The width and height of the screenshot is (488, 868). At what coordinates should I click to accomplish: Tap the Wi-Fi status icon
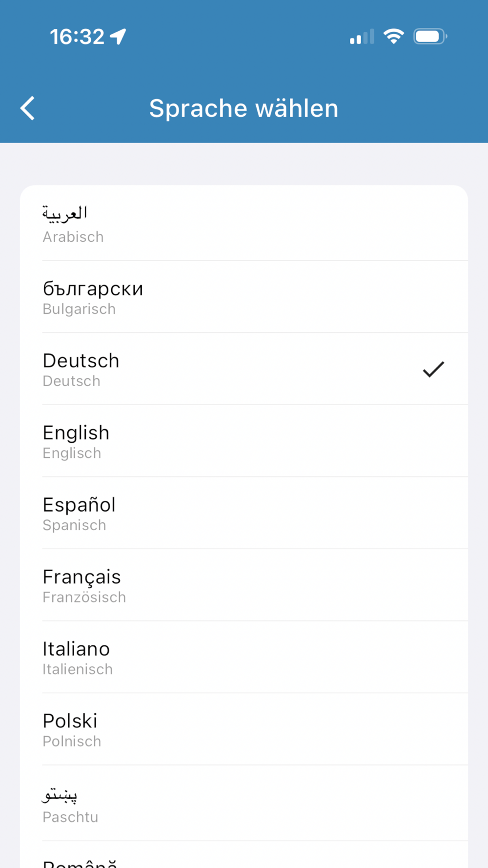[x=393, y=36]
